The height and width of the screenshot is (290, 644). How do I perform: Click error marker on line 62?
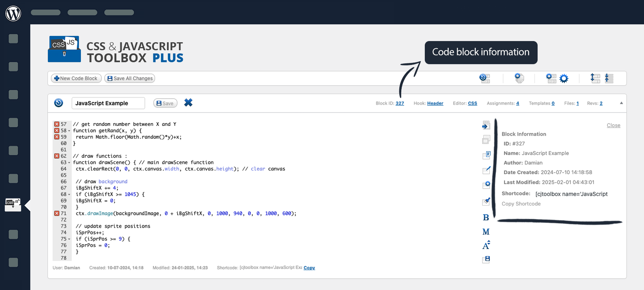click(x=57, y=156)
